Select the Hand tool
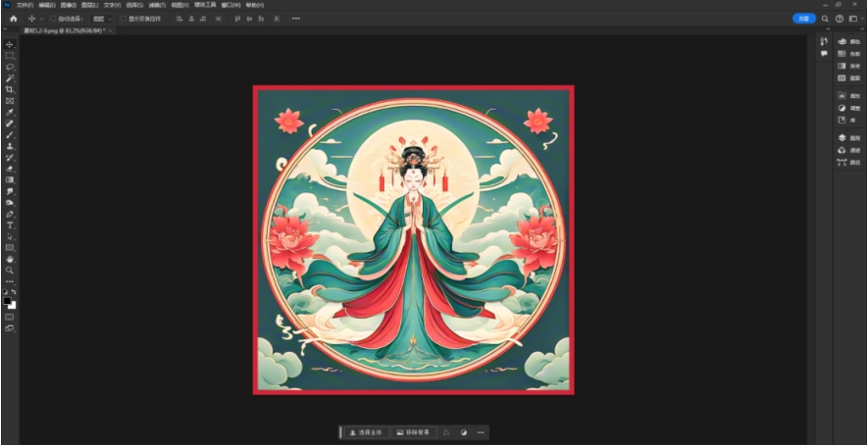Viewport: 868px width, 446px height. [x=10, y=259]
